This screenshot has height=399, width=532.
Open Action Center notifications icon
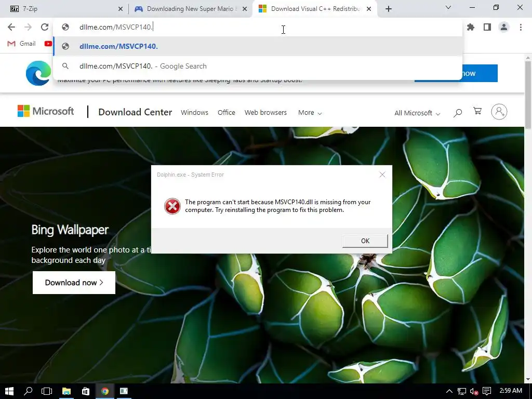[x=487, y=391]
